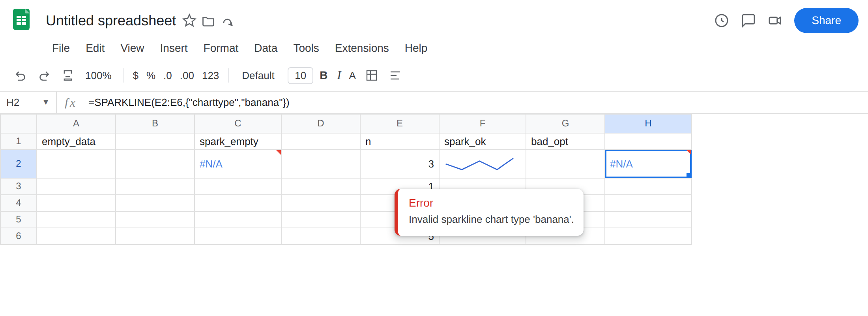This screenshot has width=868, height=316.
Task: Select row 6 header
Action: [x=19, y=236]
